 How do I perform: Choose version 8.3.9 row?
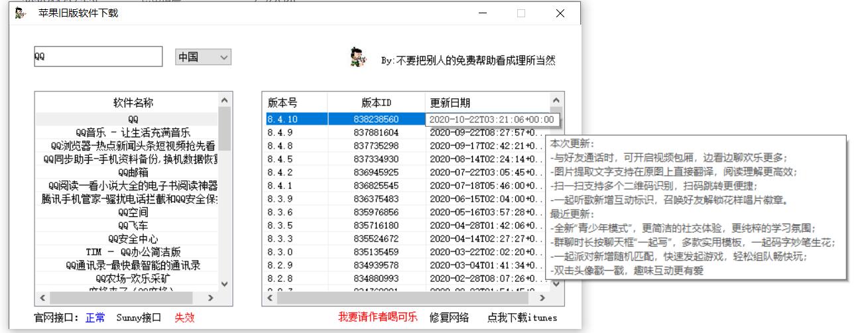(406, 198)
